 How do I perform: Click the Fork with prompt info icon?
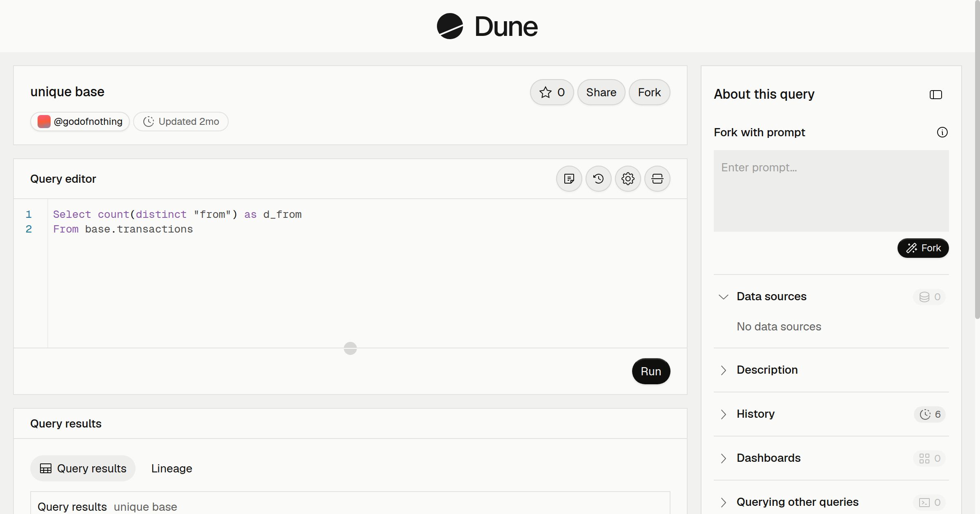(x=942, y=132)
